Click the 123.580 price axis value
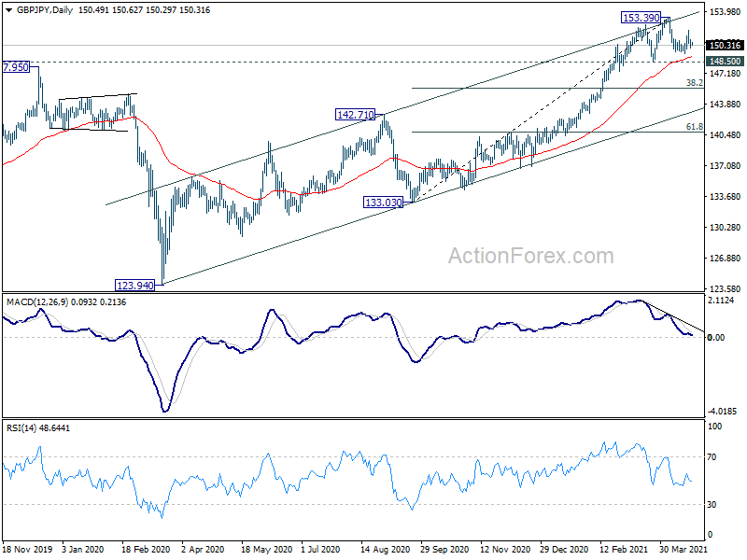 pyautogui.click(x=726, y=288)
